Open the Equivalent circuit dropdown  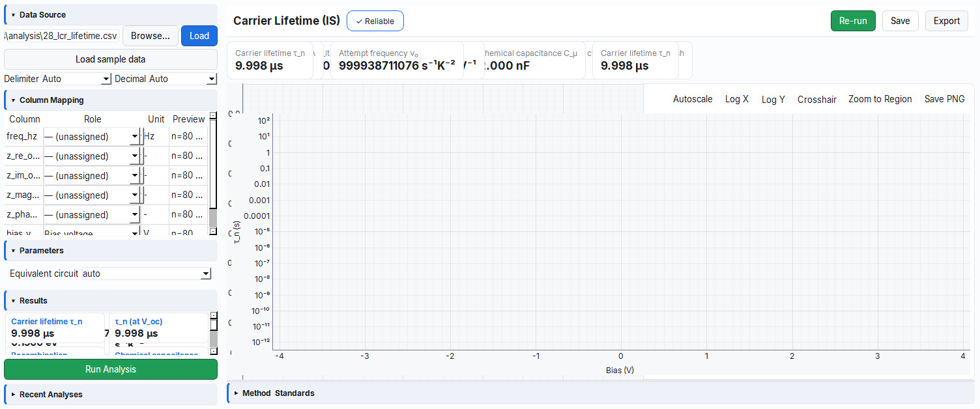[147, 274]
